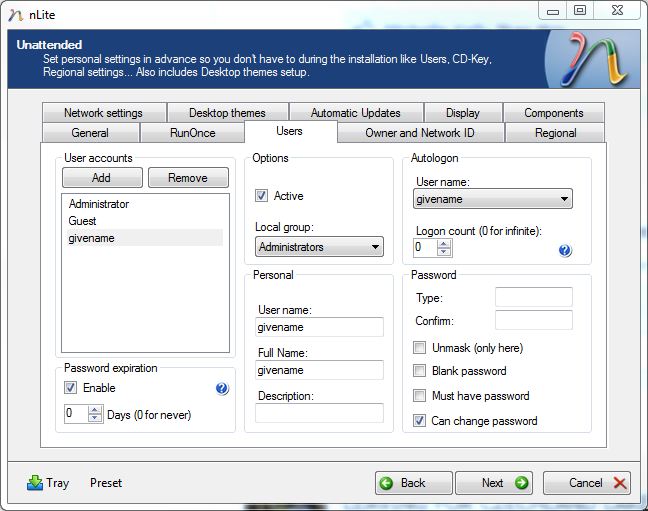Open the Preset menu at bottom
The image size is (648, 511).
click(x=106, y=483)
